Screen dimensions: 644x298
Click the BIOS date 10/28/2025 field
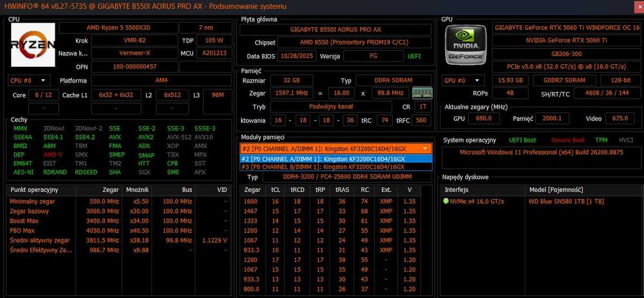(298, 56)
